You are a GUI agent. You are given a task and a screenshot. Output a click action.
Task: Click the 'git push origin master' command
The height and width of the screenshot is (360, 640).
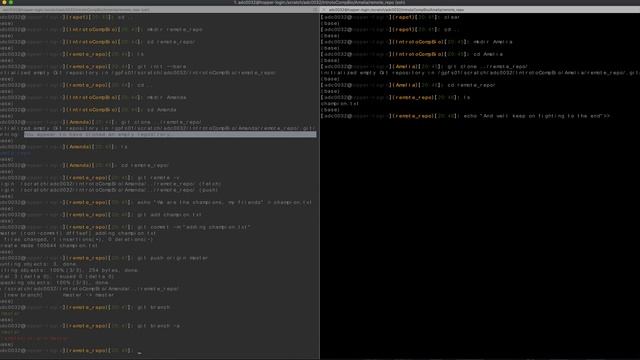173,258
